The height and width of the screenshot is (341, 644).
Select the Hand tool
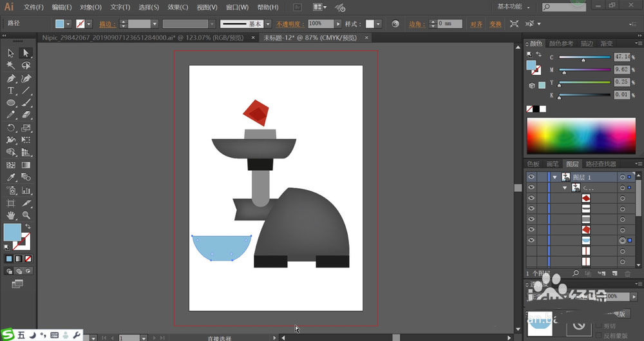[11, 215]
